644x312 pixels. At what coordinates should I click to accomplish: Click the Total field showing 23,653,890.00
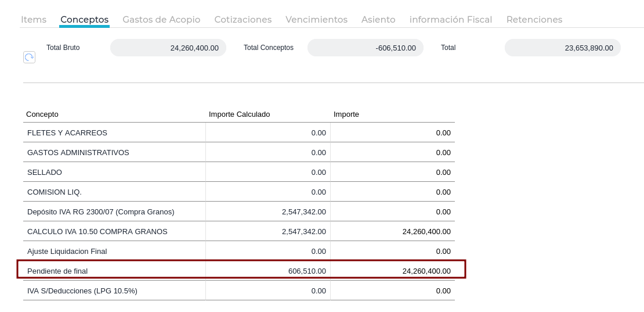point(563,48)
